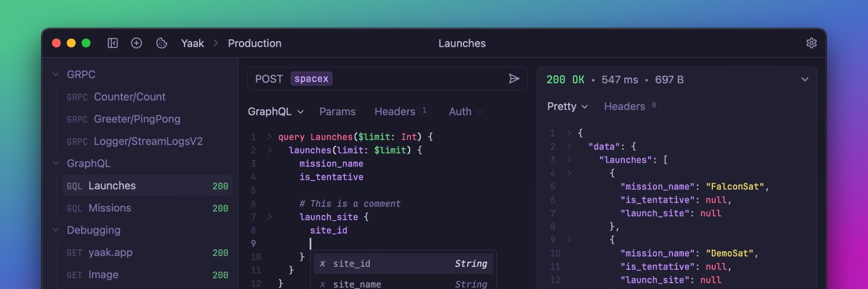Choose site_name autocomplete suggestion
Viewport: 868px width, 289px height.
(x=403, y=283)
